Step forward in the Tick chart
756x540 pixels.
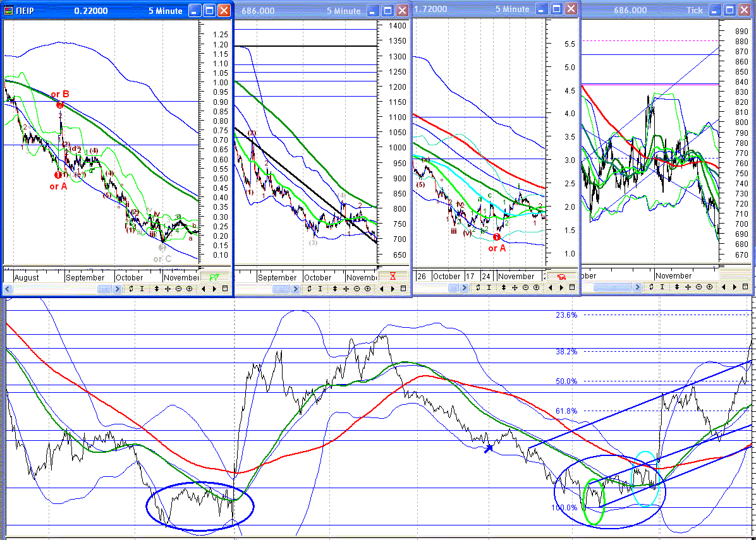coord(735,287)
